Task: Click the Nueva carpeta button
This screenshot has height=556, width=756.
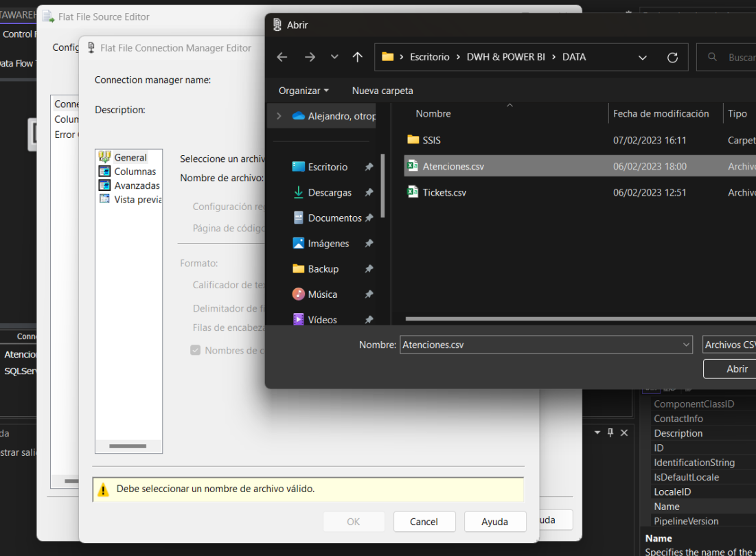Action: (382, 91)
